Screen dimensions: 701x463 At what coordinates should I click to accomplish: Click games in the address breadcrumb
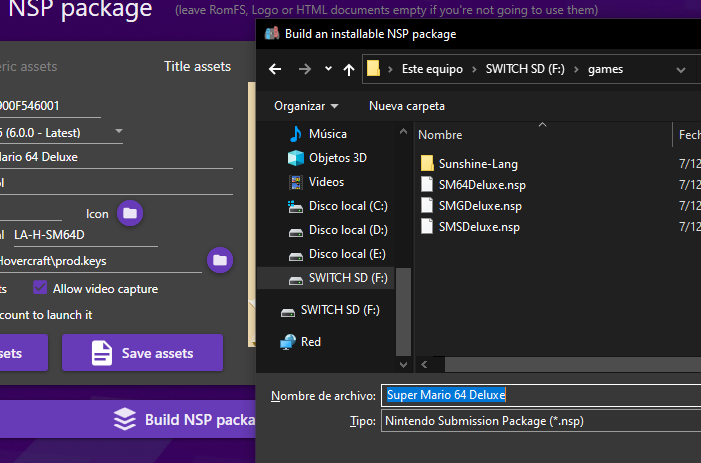(x=605, y=69)
